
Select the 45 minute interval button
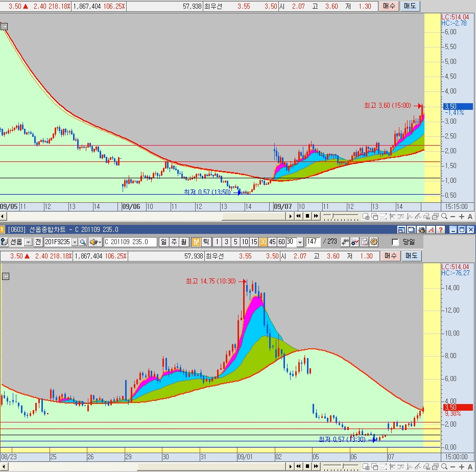(x=272, y=242)
